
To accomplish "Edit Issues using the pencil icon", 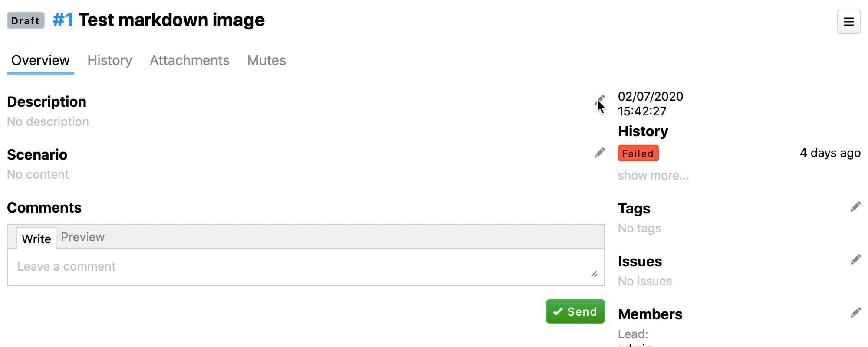I will point(855,260).
